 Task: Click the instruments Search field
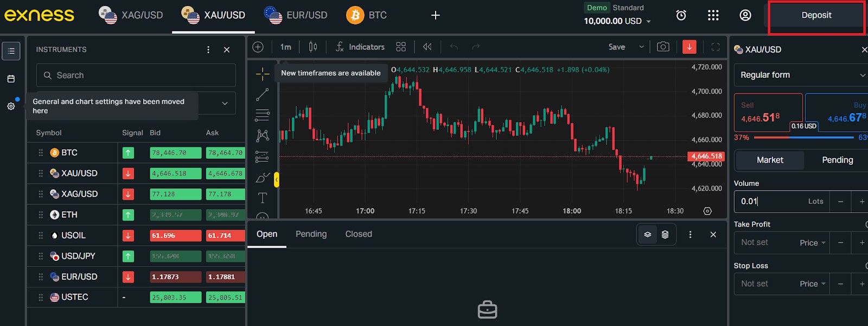tap(136, 76)
